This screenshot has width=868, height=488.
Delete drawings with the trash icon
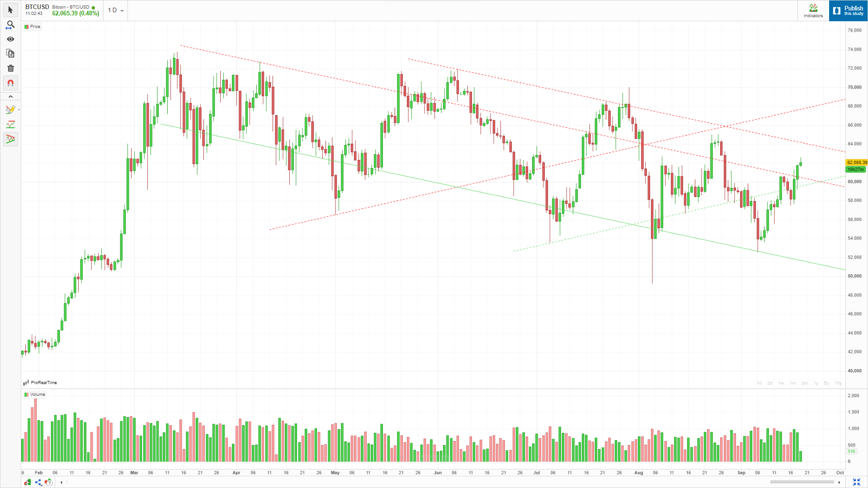tap(10, 68)
